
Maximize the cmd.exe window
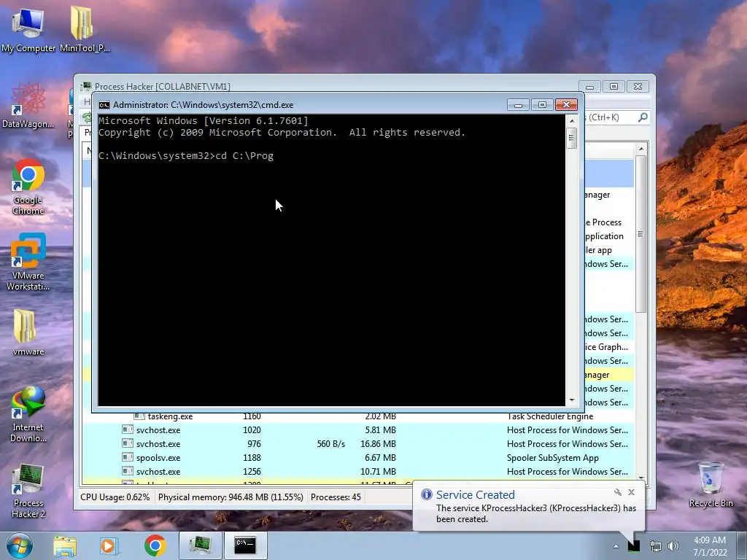pyautogui.click(x=542, y=105)
